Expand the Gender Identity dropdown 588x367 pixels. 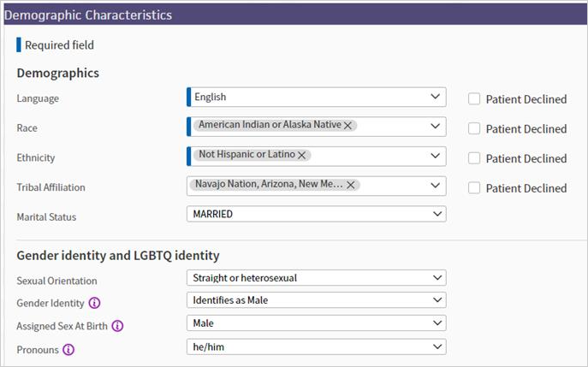316,300
